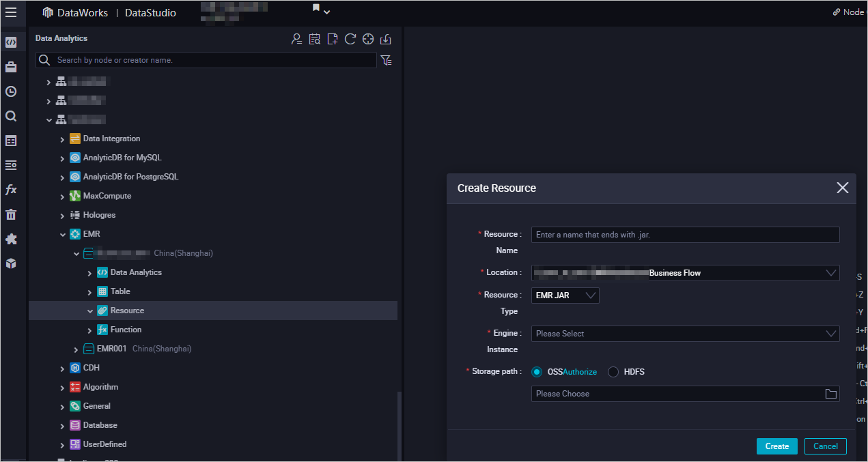Expand the AnalyticDB for MySQL node

(x=62, y=158)
